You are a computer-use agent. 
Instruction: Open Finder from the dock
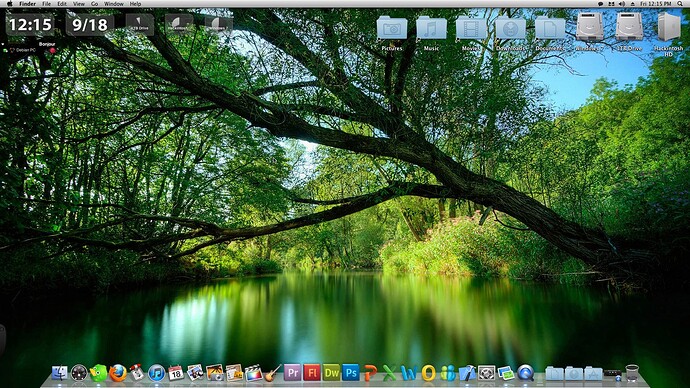(x=59, y=373)
